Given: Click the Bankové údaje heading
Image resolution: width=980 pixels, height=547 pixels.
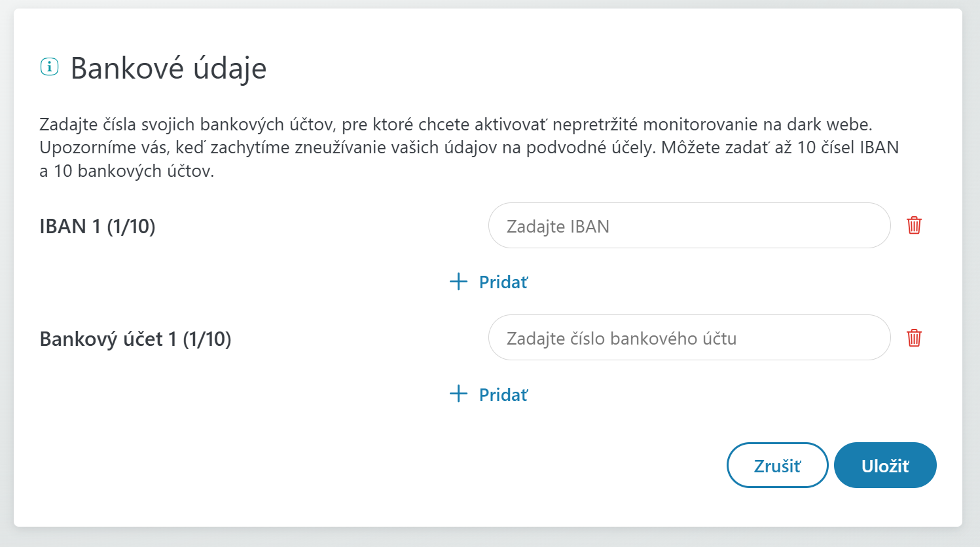Looking at the screenshot, I should (168, 68).
